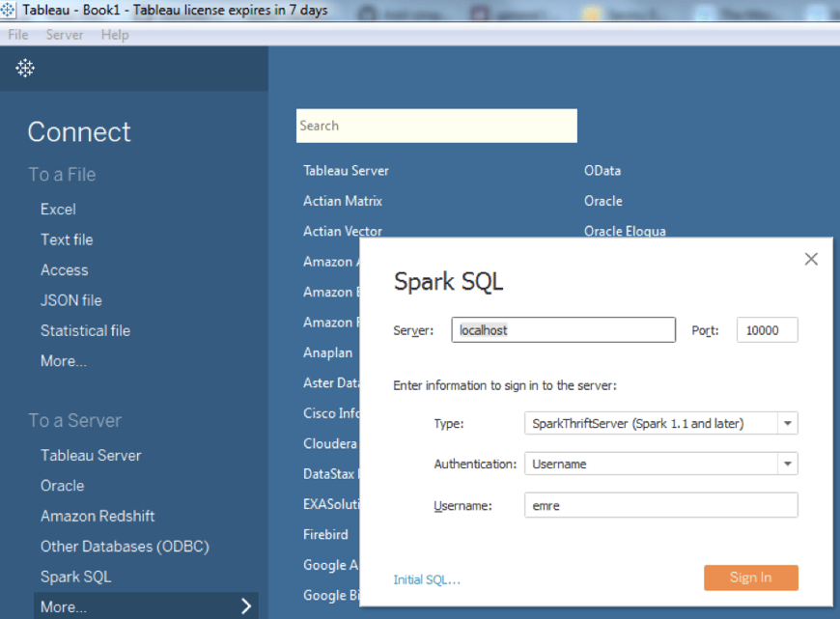Choose Anaplan connector
This screenshot has height=619, width=840.
pos(328,352)
